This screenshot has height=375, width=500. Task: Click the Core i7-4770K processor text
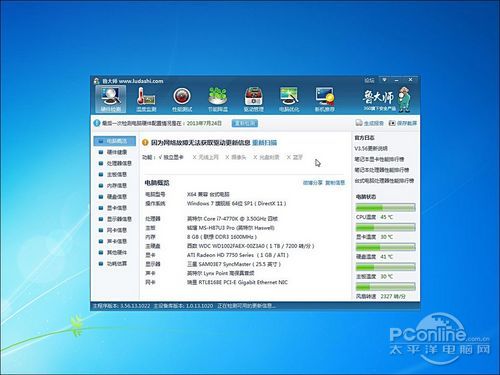(x=232, y=219)
